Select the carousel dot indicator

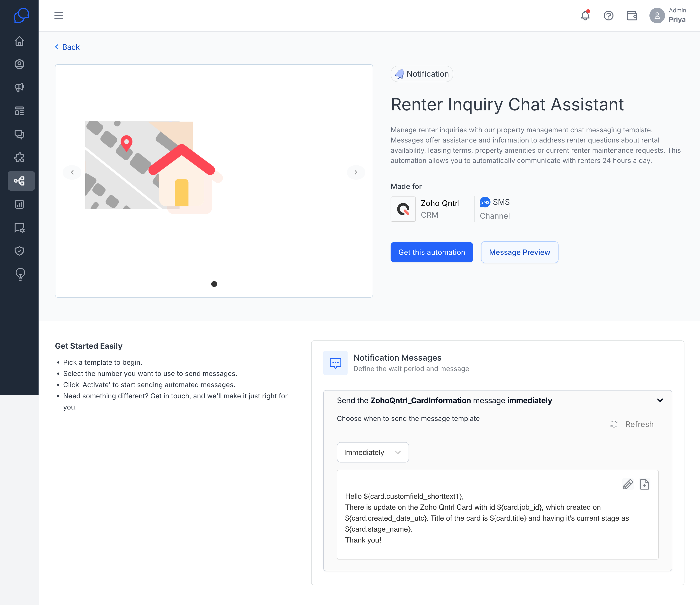[x=214, y=284]
